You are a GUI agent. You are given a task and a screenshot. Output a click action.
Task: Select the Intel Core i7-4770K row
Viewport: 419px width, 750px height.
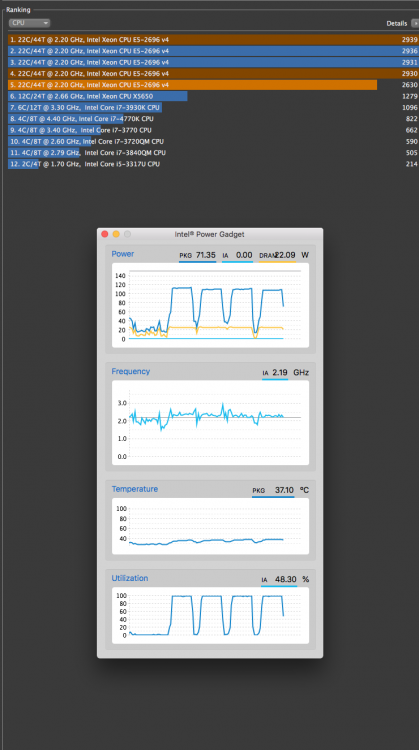click(213, 119)
